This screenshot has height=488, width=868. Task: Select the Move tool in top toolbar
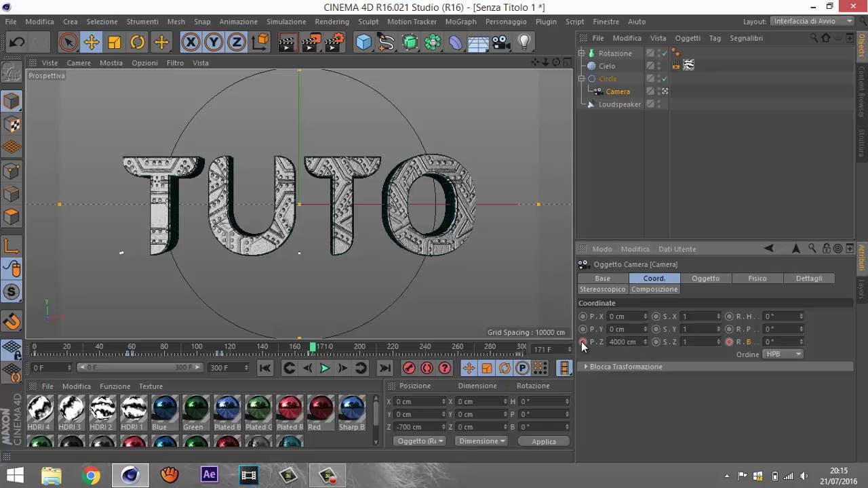pyautogui.click(x=91, y=43)
